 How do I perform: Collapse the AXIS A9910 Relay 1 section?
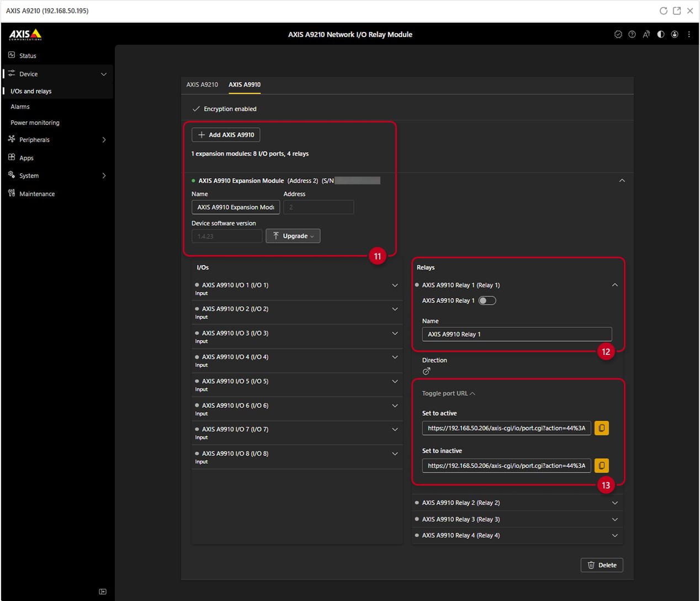pos(615,285)
